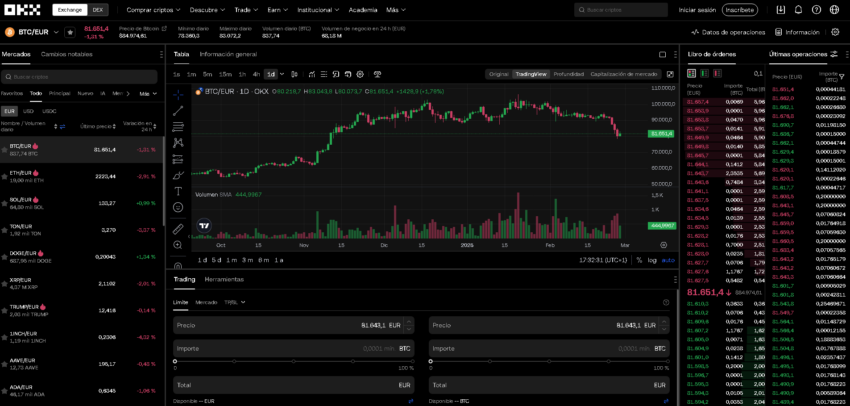Toggle log scale on chart

pos(652,260)
